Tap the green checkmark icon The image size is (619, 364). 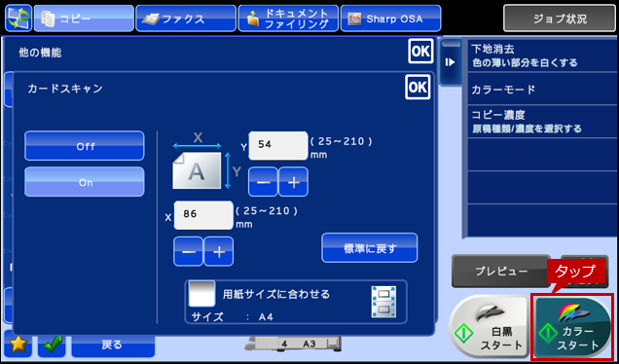52,345
